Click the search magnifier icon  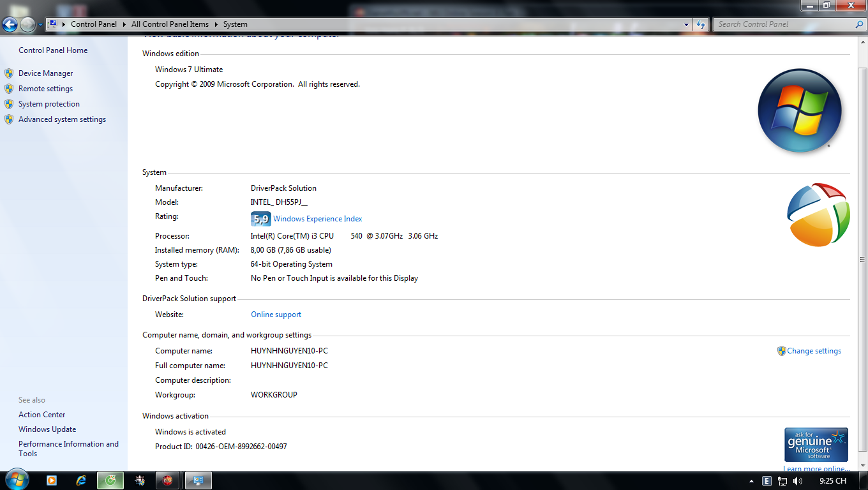(x=858, y=25)
